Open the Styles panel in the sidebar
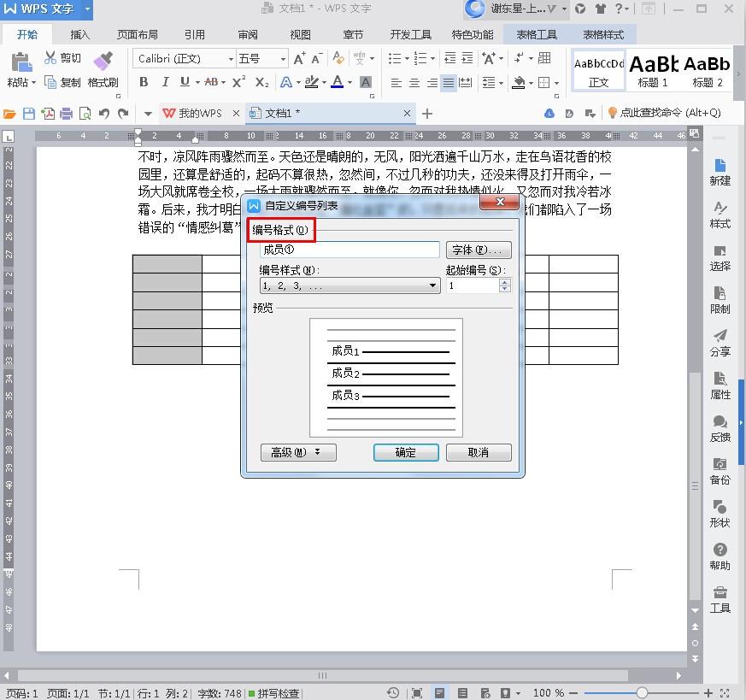This screenshot has height=700, width=746. [x=720, y=214]
